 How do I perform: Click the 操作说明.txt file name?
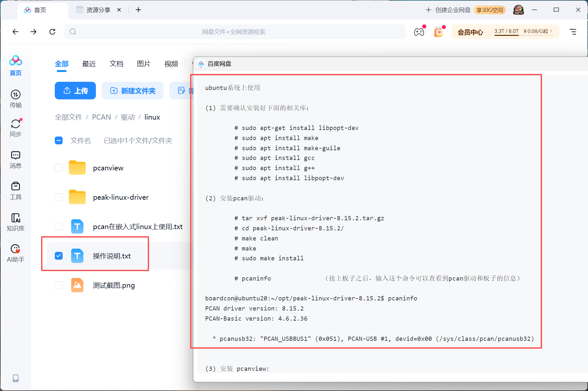click(x=112, y=256)
